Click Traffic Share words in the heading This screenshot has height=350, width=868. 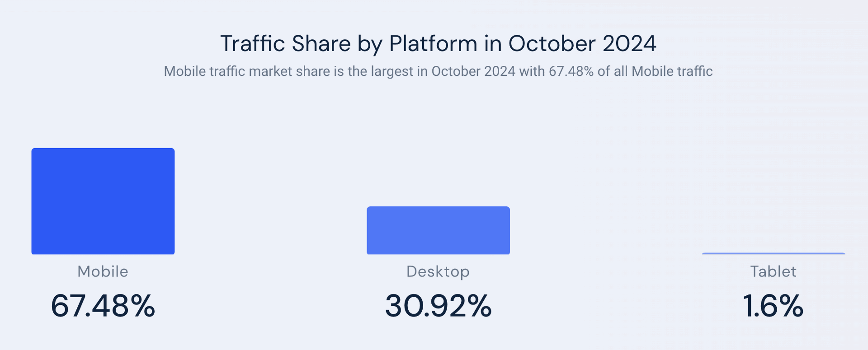(x=285, y=44)
